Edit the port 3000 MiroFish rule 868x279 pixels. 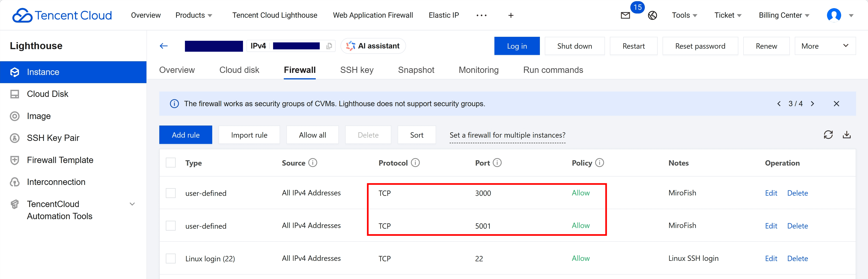[x=771, y=193]
